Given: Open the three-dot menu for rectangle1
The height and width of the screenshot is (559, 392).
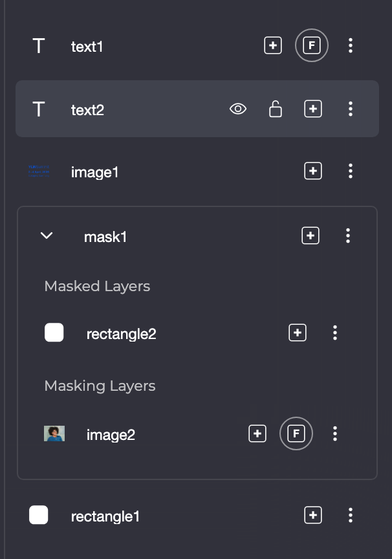Looking at the screenshot, I should (x=351, y=515).
